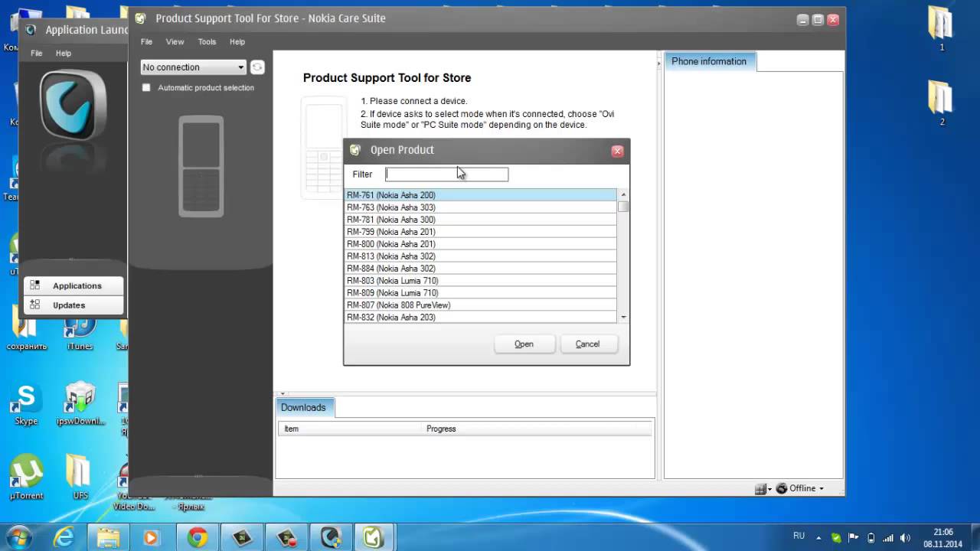The height and width of the screenshot is (551, 980).
Task: Open the dropdown arrow next to the grid status icon
Action: point(769,489)
